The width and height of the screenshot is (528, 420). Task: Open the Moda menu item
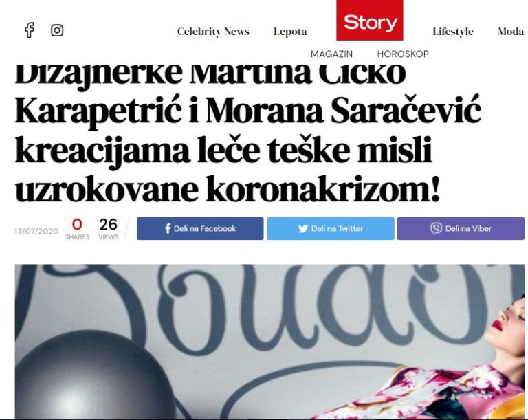(x=511, y=32)
